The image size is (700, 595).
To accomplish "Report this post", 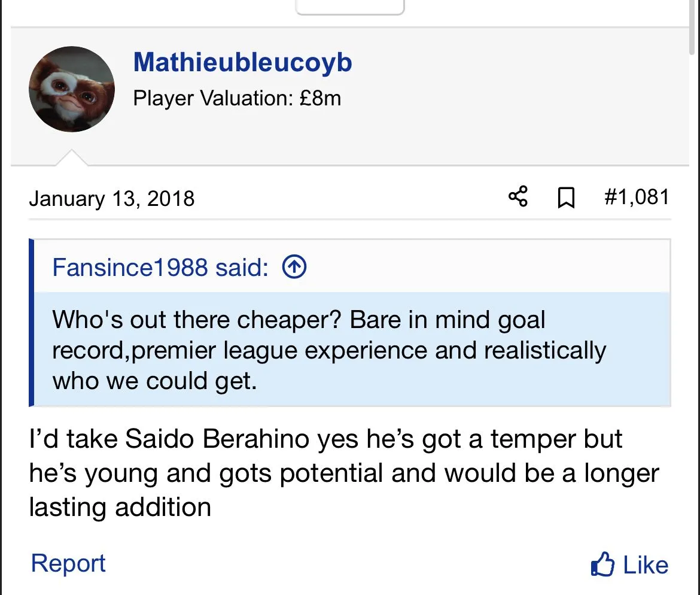I will 68,563.
